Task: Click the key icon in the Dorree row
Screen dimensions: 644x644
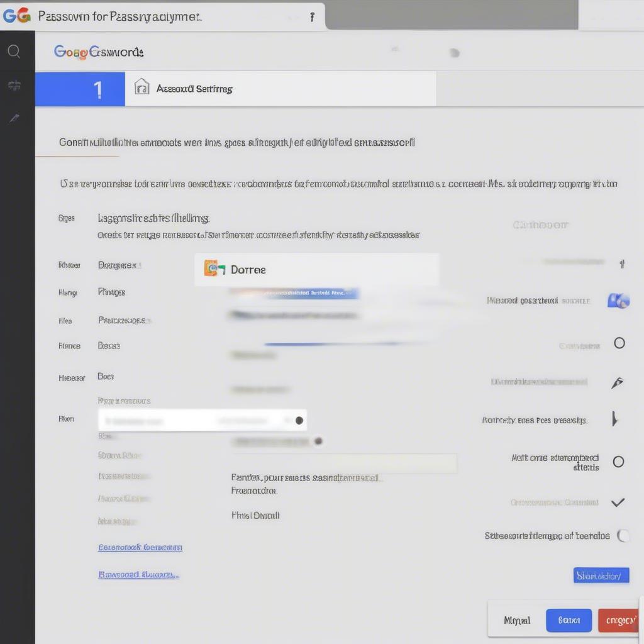Action: [x=214, y=269]
